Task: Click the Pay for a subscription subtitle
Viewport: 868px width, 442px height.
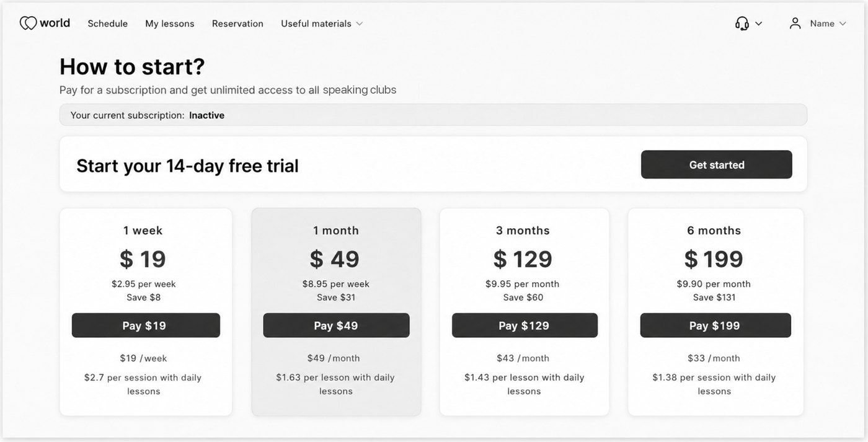Action: (228, 90)
